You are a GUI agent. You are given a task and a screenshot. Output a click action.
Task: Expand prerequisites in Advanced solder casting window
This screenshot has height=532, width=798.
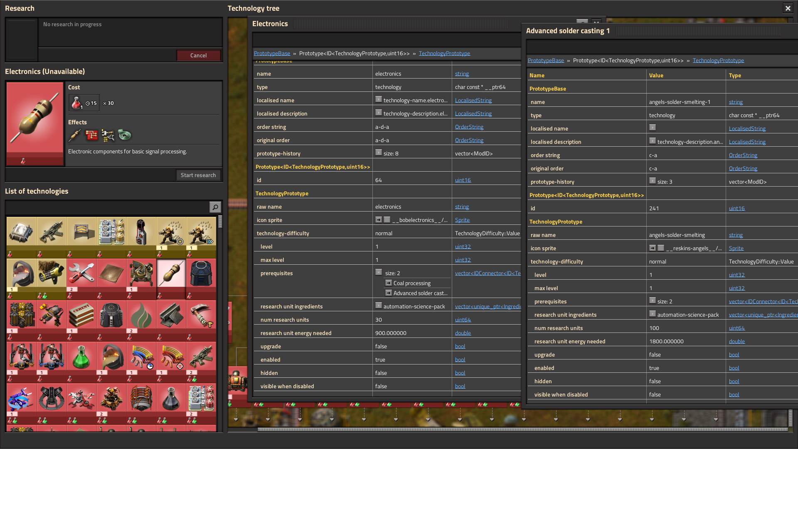[x=653, y=300]
